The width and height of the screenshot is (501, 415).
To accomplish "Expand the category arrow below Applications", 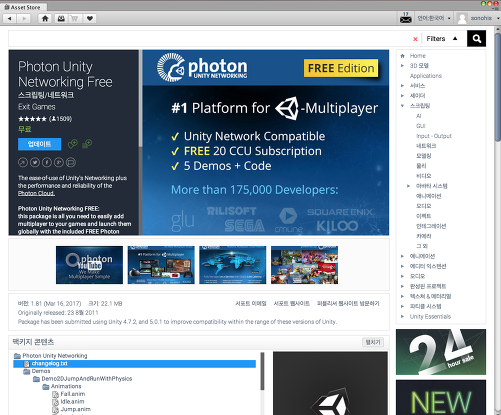I will [402, 86].
